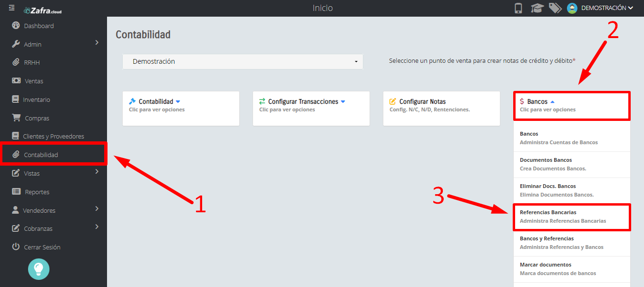This screenshot has width=644, height=287.
Task: Select Documentos Bancos option
Action: point(572,164)
